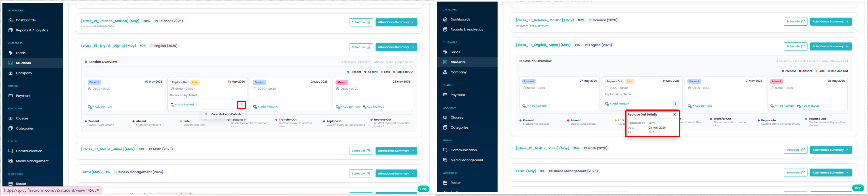This screenshot has width=868, height=196.
Task: Select Company icon in left screenshot sidebar
Action: click(10, 73)
